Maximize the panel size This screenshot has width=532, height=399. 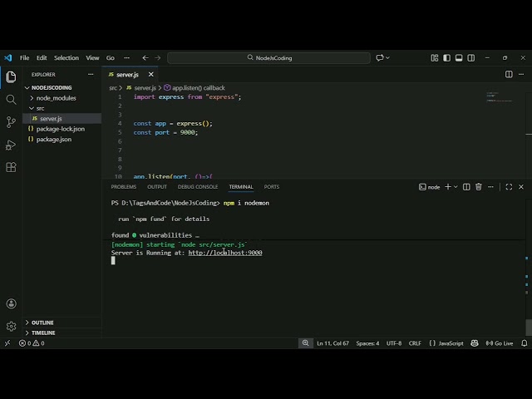509,187
